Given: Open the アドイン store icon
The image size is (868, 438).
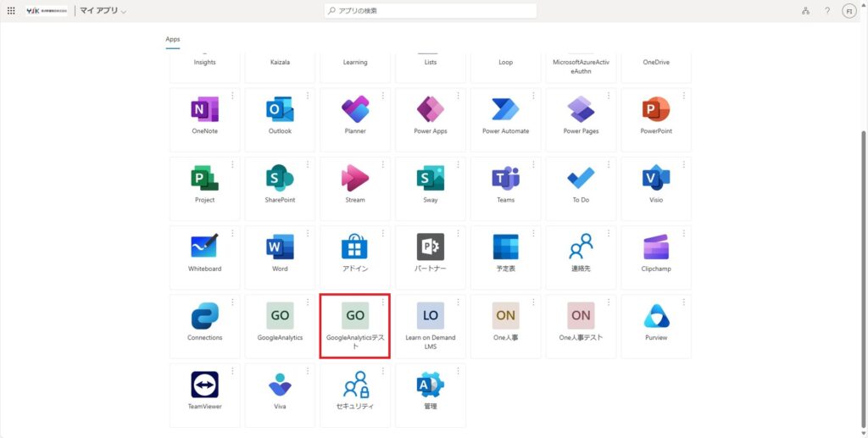Looking at the screenshot, I should (x=355, y=247).
